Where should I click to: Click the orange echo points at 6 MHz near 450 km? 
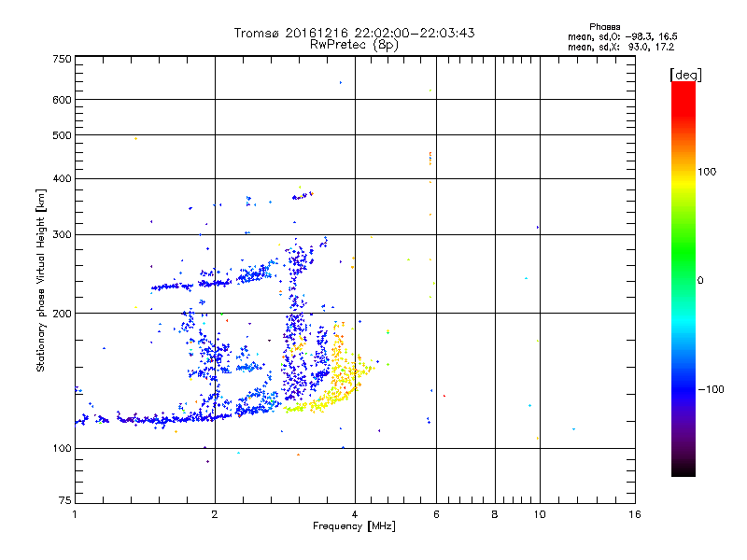[430, 159]
